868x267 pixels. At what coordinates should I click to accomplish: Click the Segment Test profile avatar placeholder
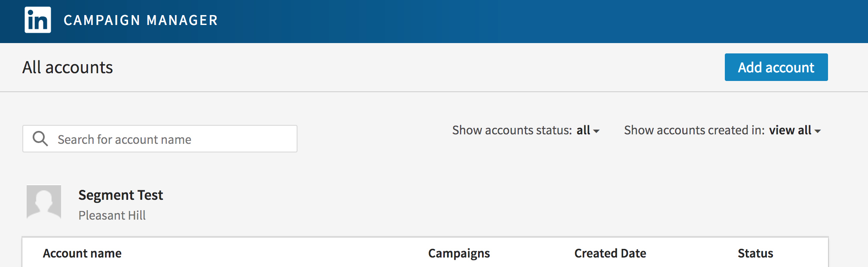[45, 202]
